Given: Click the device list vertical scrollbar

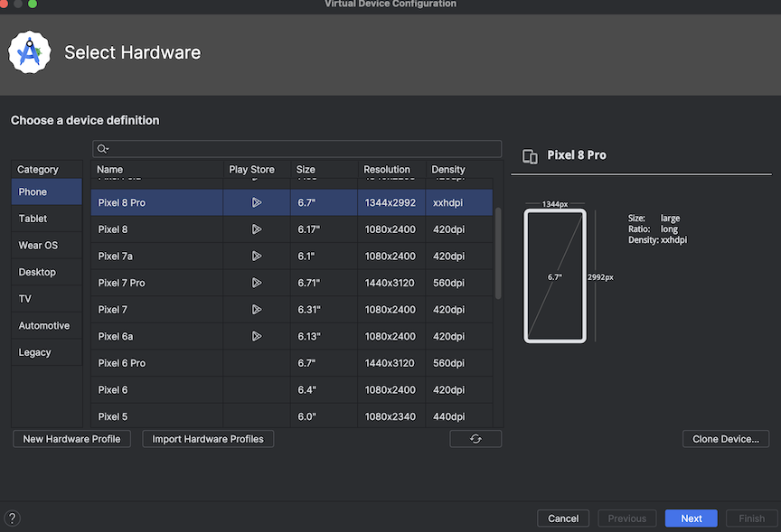Looking at the screenshot, I should [498, 253].
